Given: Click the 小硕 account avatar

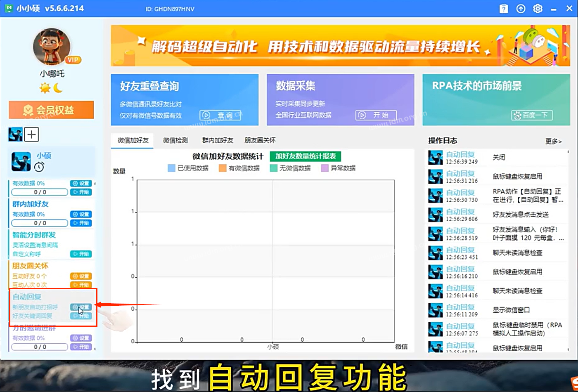Looking at the screenshot, I should pyautogui.click(x=21, y=162).
